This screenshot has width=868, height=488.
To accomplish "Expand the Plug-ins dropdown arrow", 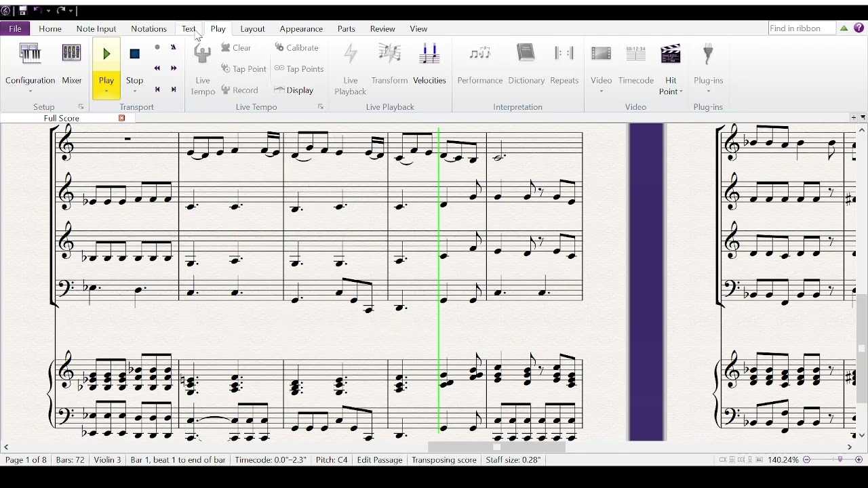I will pyautogui.click(x=708, y=91).
